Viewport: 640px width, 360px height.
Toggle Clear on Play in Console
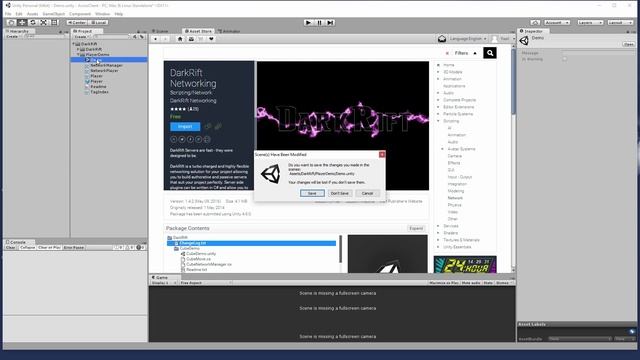[49, 247]
